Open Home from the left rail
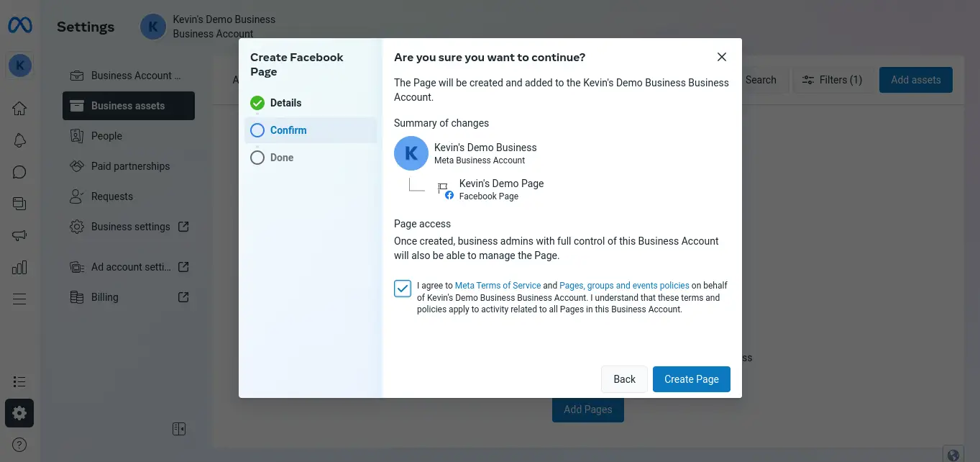Screen dimensions: 980x462 click(19, 109)
